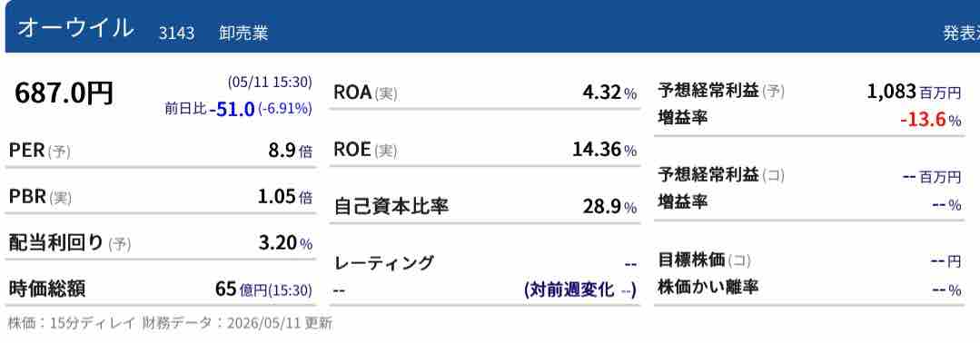Click the ROA(実) label
Viewport: 980px width, 343px height.
(366, 93)
